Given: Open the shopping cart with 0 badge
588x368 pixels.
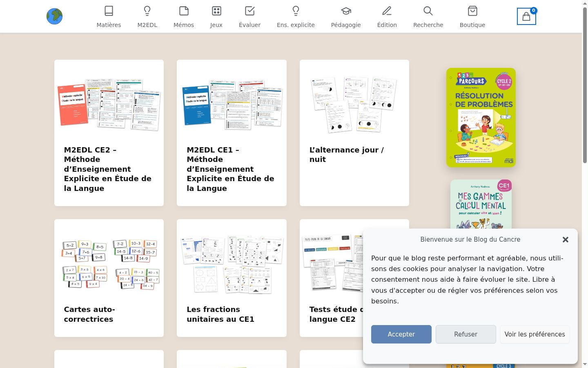Looking at the screenshot, I should [x=526, y=16].
